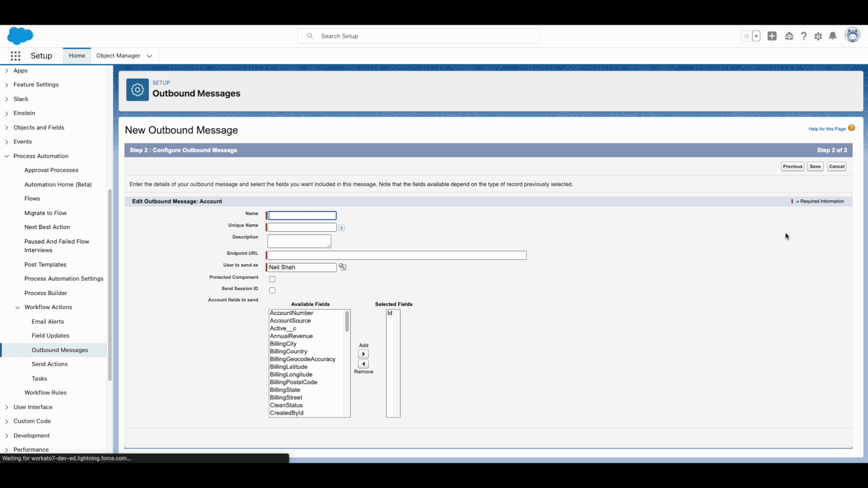Viewport: 868px width, 488px height.
Task: Click the favorite star toggle
Action: (746, 36)
